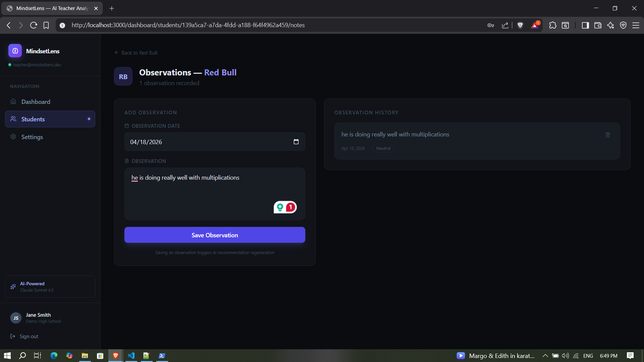Bookmark this page

point(46,25)
